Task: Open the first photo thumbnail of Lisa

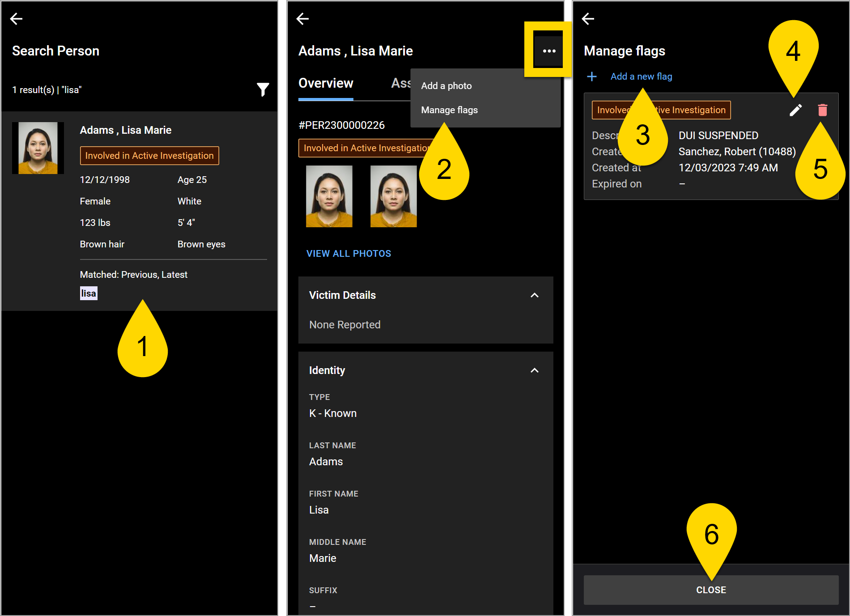Action: tap(329, 196)
